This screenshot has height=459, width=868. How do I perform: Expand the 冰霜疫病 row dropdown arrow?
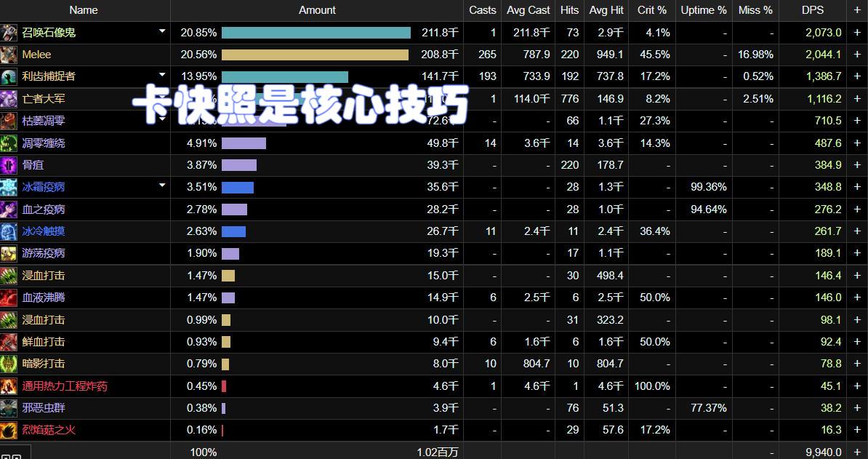[162, 186]
